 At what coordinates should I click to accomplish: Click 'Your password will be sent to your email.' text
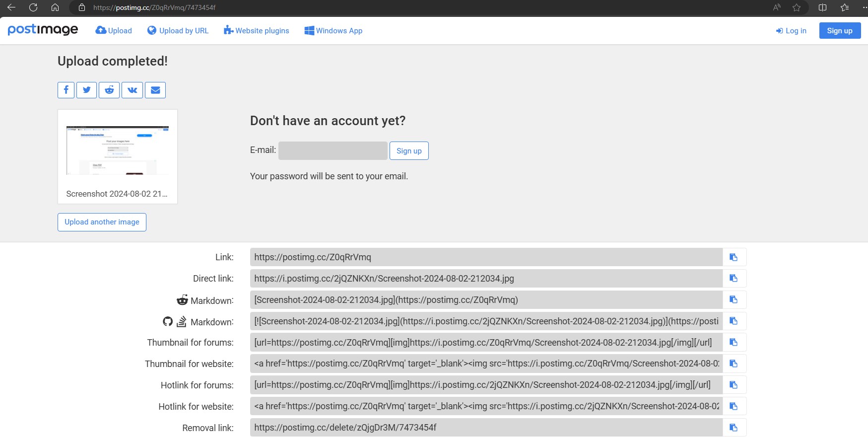click(329, 176)
